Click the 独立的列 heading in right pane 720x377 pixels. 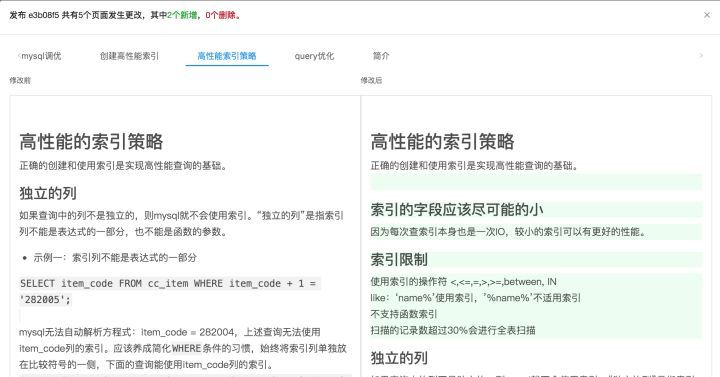click(399, 358)
